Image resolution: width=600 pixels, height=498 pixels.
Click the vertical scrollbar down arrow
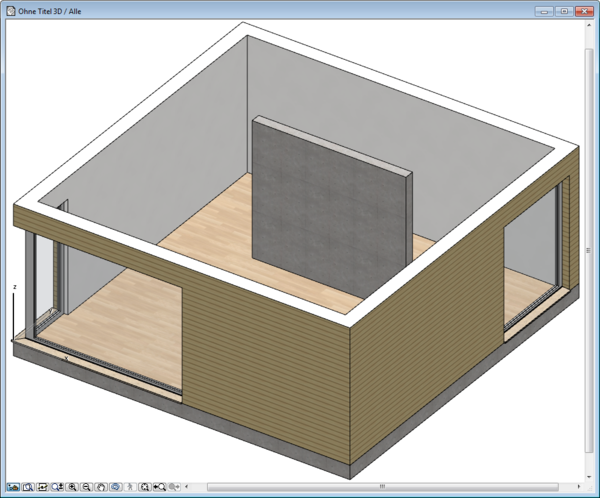[589, 477]
